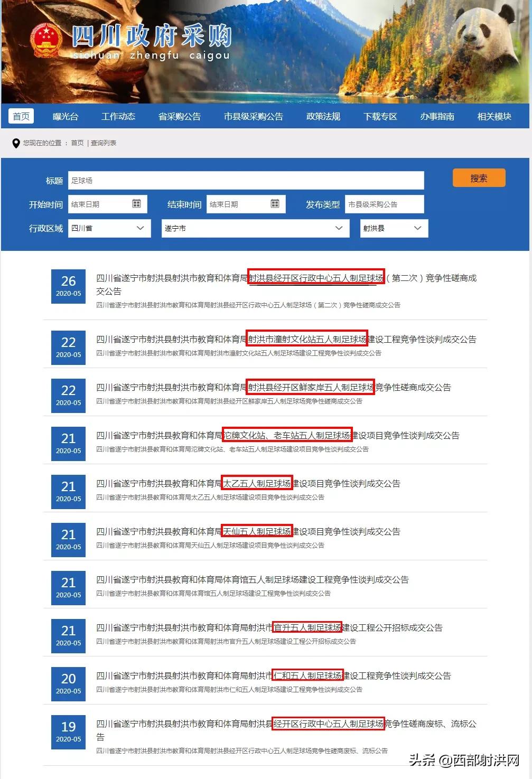Click the orange 搜索 search button
The width and height of the screenshot is (532, 779).
[478, 178]
